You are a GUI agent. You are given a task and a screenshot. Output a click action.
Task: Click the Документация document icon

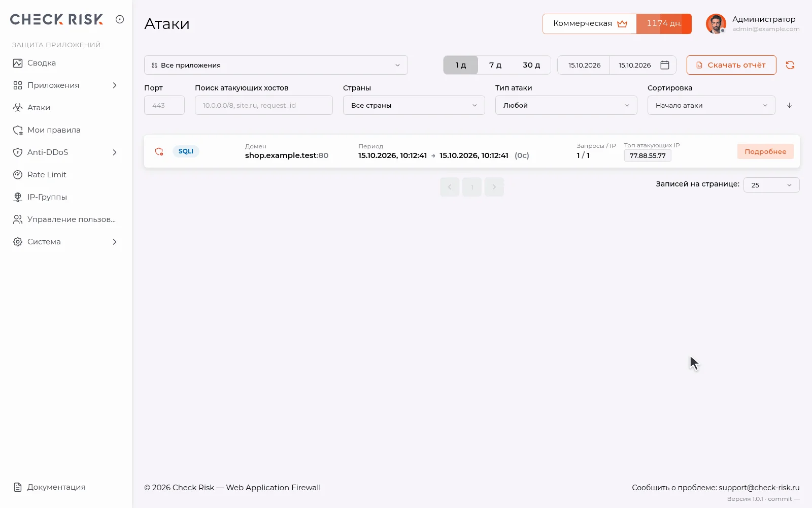click(18, 487)
